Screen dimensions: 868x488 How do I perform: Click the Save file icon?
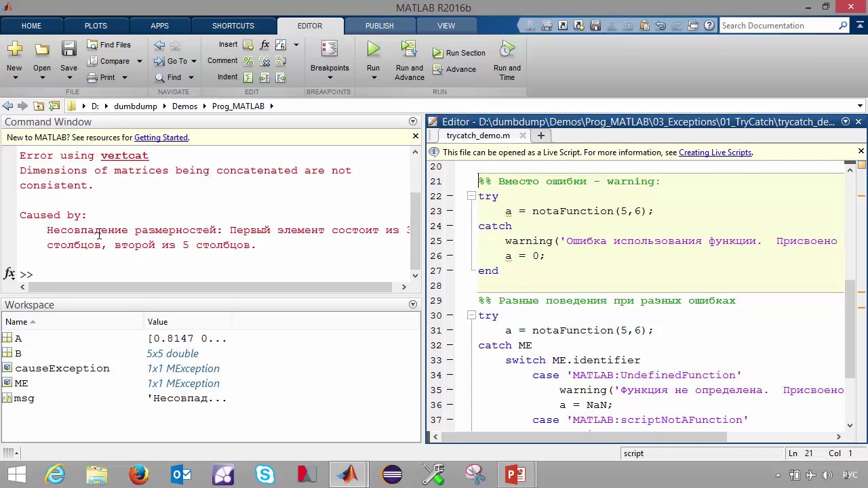(68, 49)
